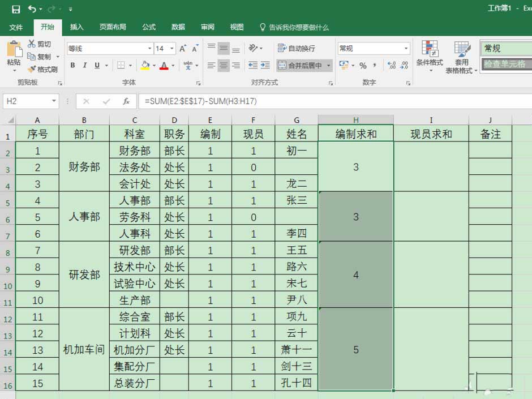Image resolution: width=532 pixels, height=399 pixels.
Task: Click the Paste (粘贴) button
Action: point(14,55)
